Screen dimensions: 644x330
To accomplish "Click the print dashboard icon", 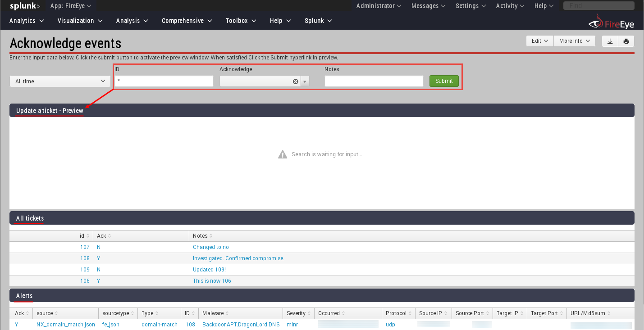I will [x=626, y=41].
